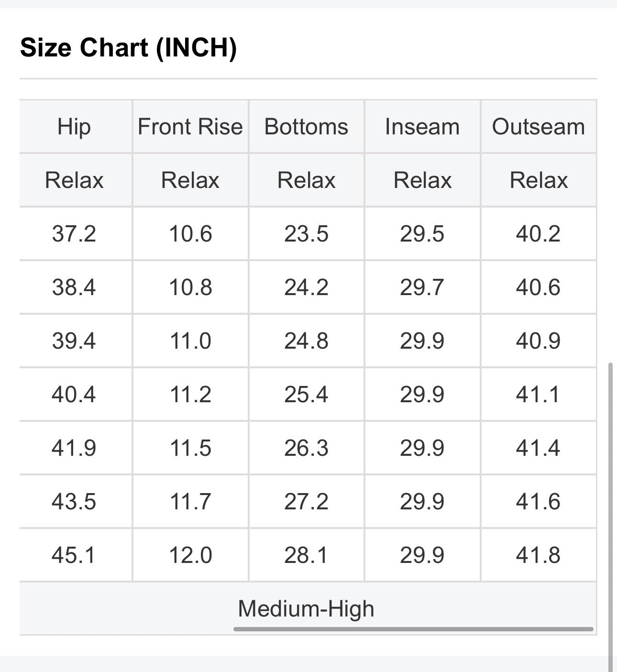Select hip value 41.9 cell
The width and height of the screenshot is (617, 672).
[x=75, y=448]
